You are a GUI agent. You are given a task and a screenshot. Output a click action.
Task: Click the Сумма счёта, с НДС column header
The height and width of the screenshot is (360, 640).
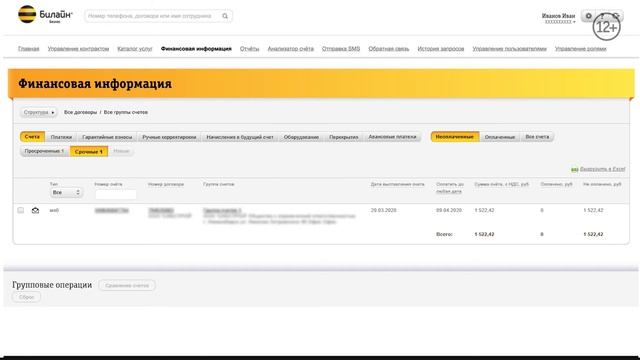pyautogui.click(x=501, y=184)
